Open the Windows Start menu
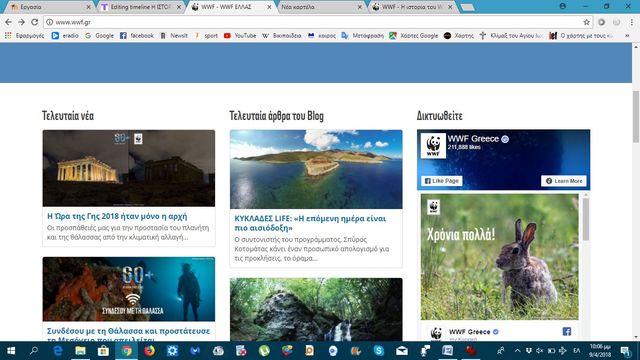Screen dimensions: 640x360 click(x=11, y=351)
